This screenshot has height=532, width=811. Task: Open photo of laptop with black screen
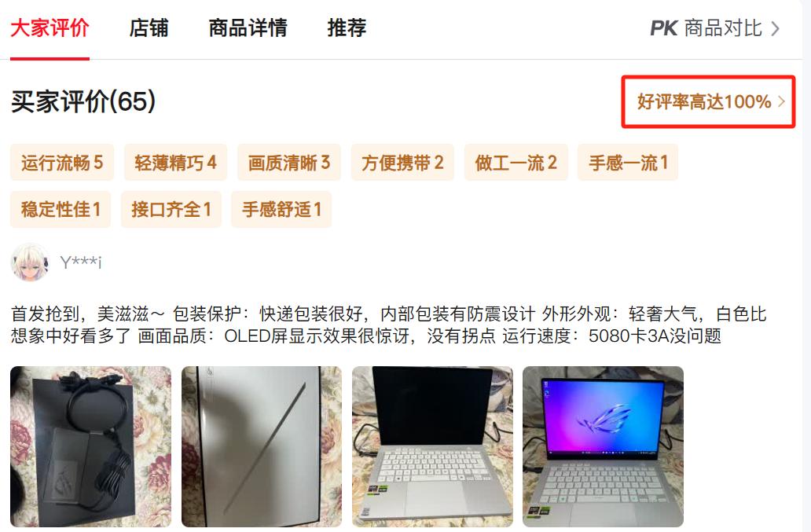pyautogui.click(x=432, y=446)
